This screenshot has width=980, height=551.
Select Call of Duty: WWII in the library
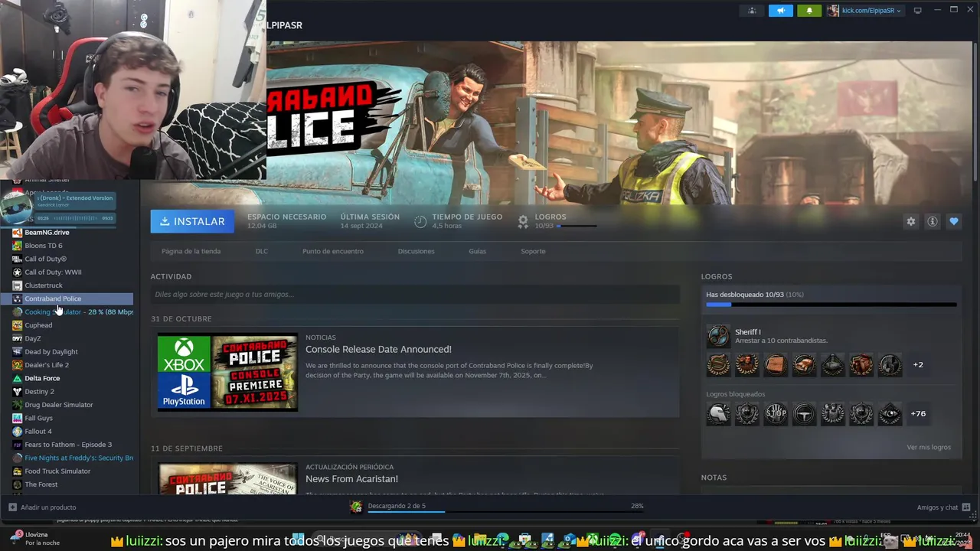(53, 272)
